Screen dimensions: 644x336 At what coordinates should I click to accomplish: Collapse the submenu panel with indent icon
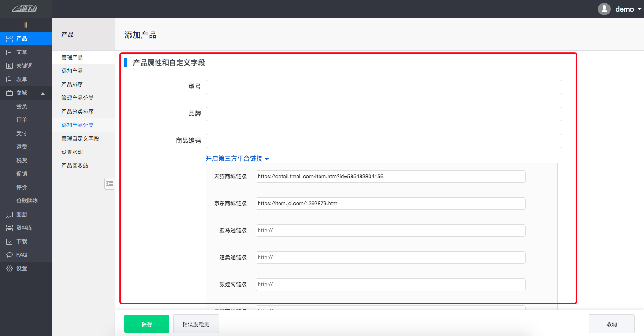pos(110,183)
